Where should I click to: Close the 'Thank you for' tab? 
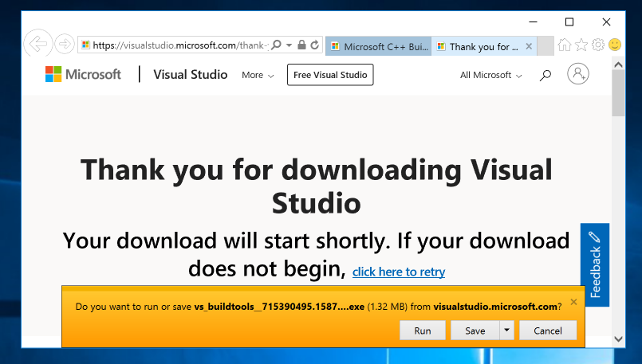[526, 46]
